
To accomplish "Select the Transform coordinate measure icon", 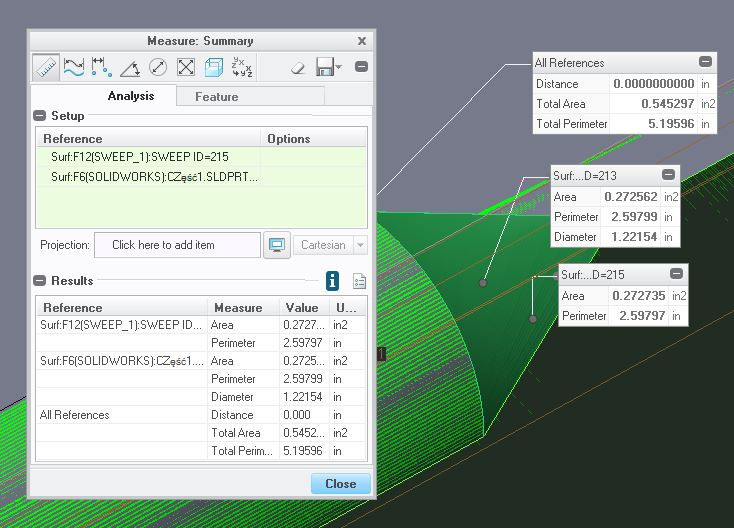I will [242, 67].
